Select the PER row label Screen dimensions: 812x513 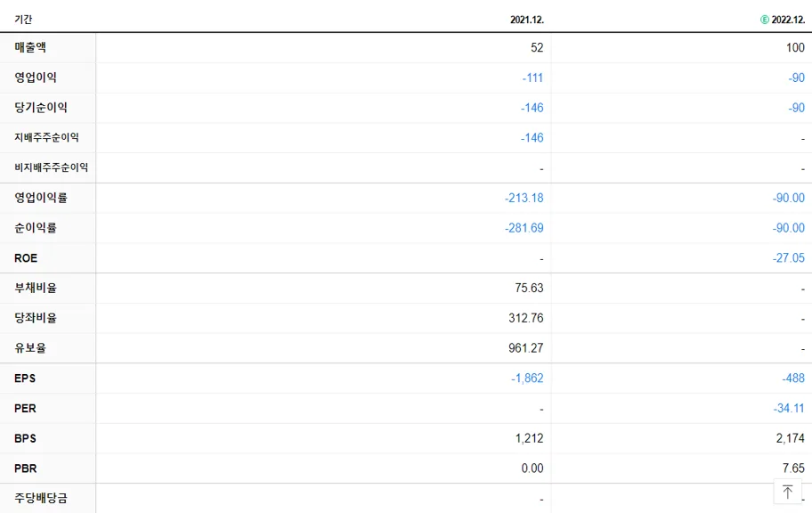coord(25,408)
